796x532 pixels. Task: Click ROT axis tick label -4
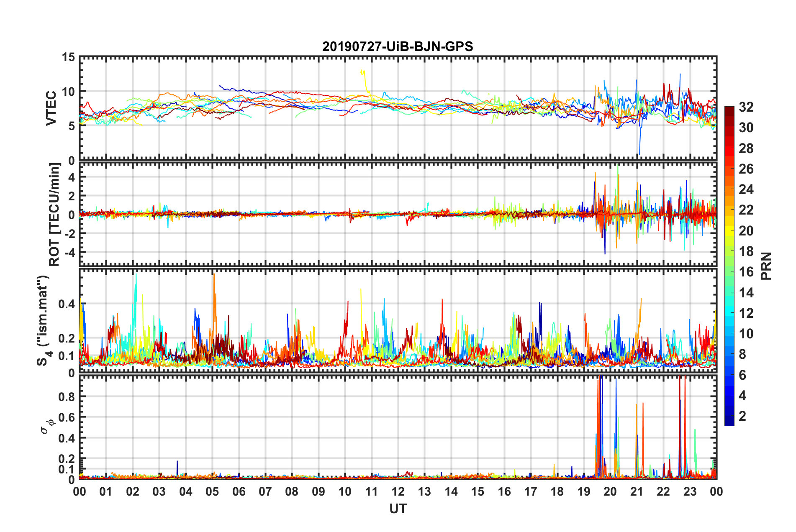[70, 253]
